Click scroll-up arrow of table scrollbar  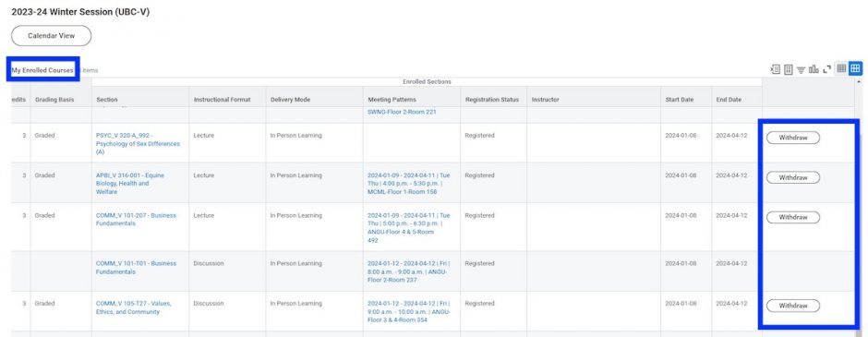[x=859, y=82]
